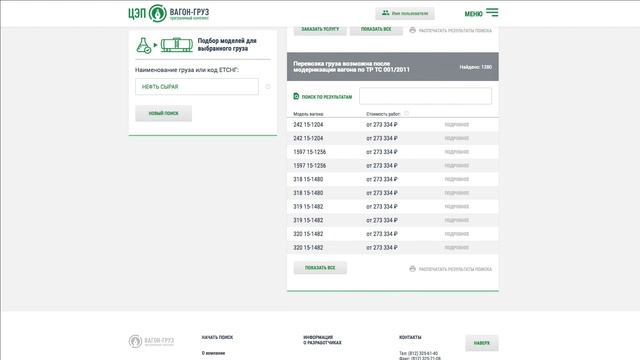
Task: Focus the search-in-results input field
Action: coord(425,96)
